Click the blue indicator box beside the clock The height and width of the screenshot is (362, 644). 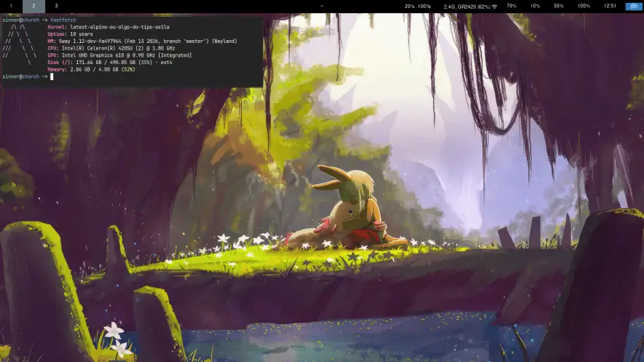click(x=634, y=7)
